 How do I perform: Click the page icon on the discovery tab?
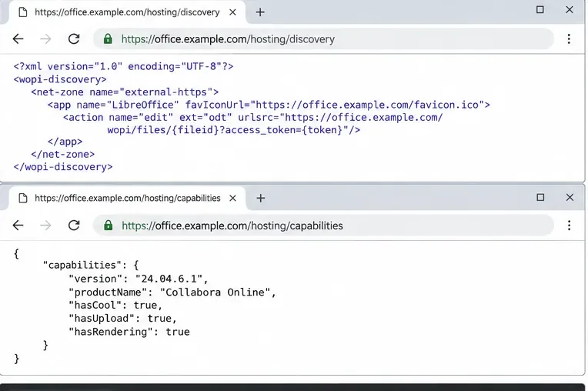click(23, 12)
